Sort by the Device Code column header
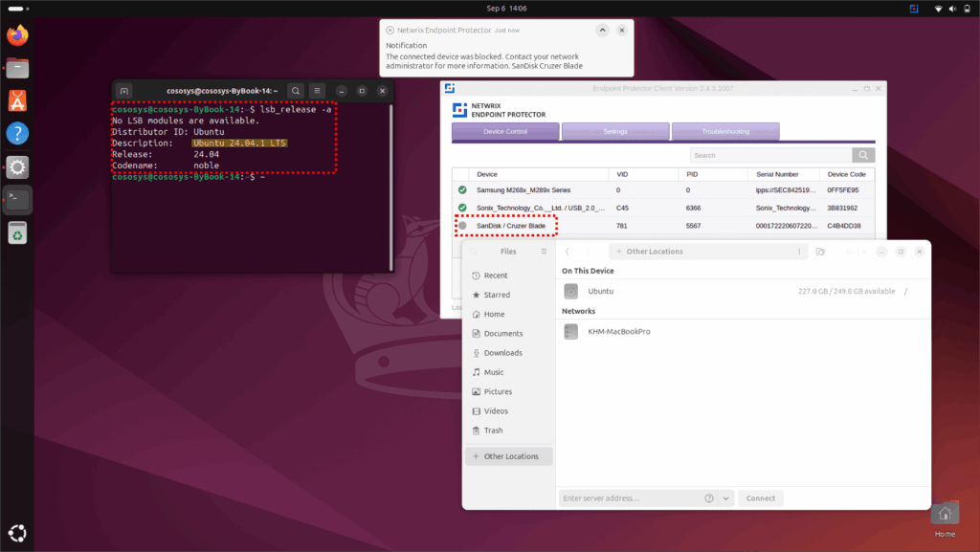980x552 pixels. 846,175
